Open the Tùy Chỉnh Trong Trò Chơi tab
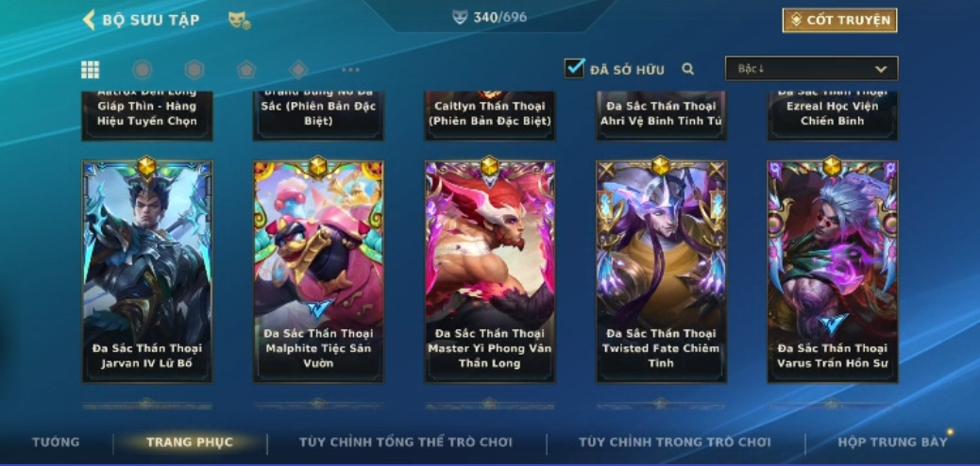 [675, 442]
